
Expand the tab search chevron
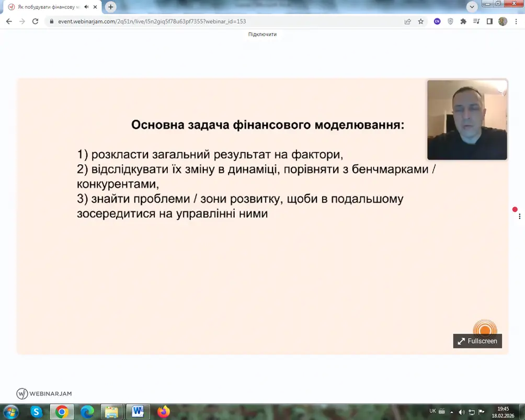click(472, 7)
